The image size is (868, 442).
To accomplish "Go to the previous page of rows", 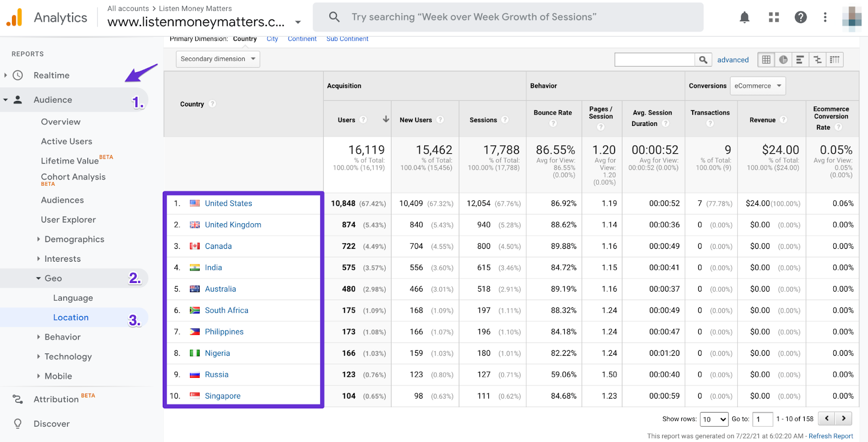I will (x=827, y=419).
